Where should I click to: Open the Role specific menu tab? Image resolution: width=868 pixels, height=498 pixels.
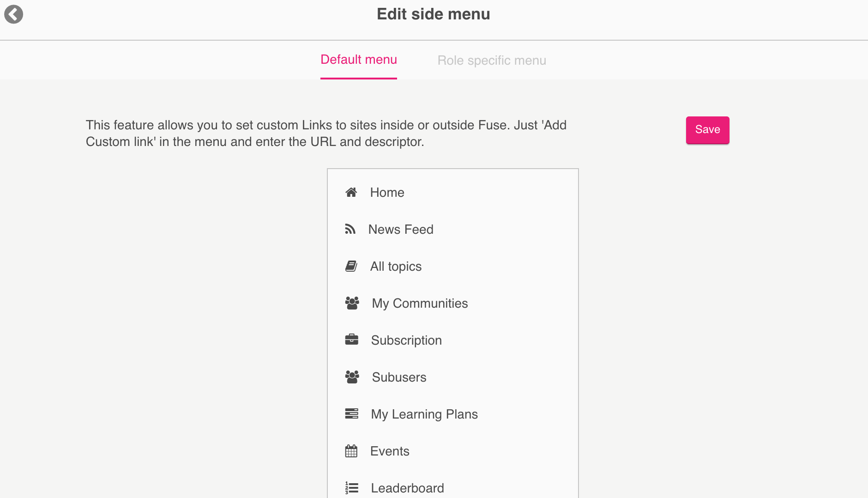pos(492,61)
